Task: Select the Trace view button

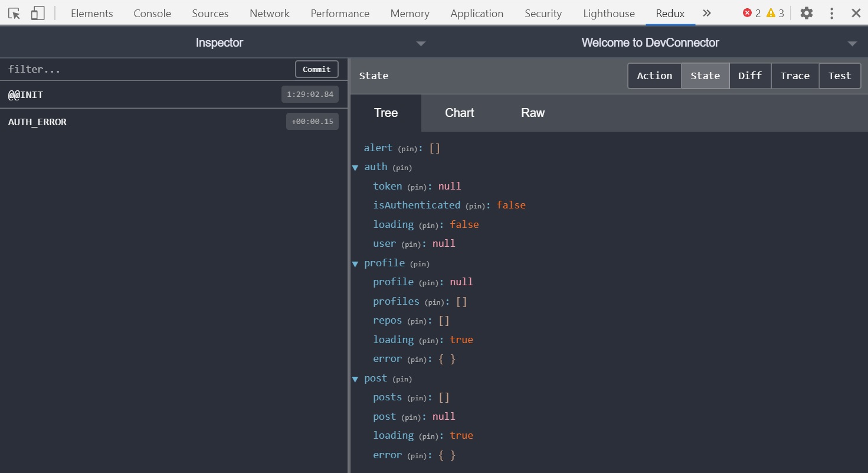Action: 794,76
